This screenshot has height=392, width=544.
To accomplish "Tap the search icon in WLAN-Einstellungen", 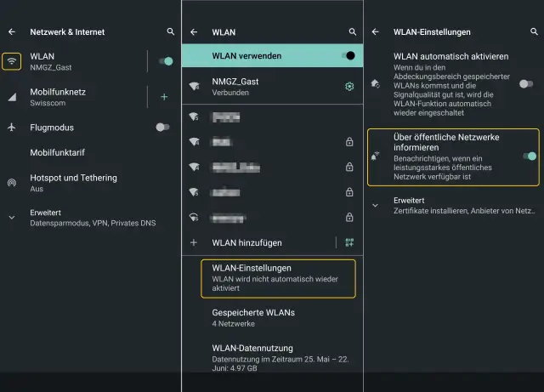I will click(532, 32).
